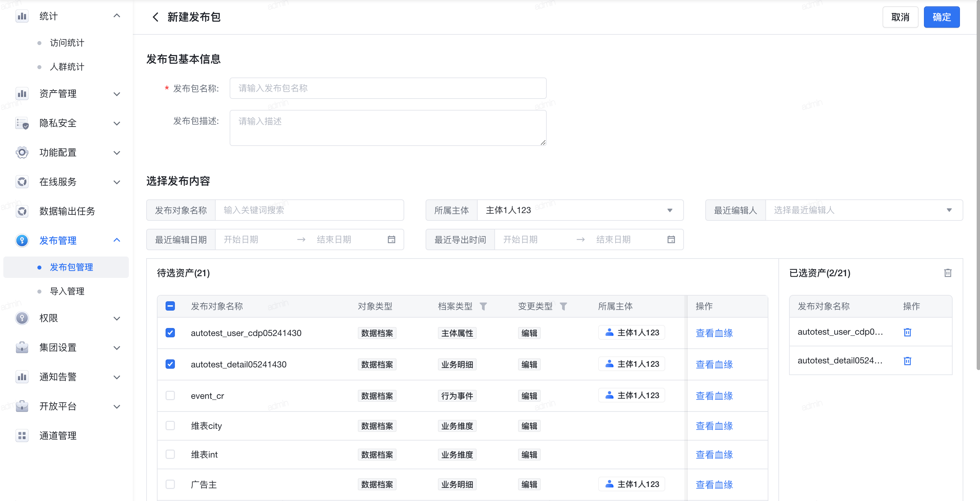Viewport: 980px width, 501px height.
Task: Collapse the 统计 menu chevron
Action: click(117, 16)
